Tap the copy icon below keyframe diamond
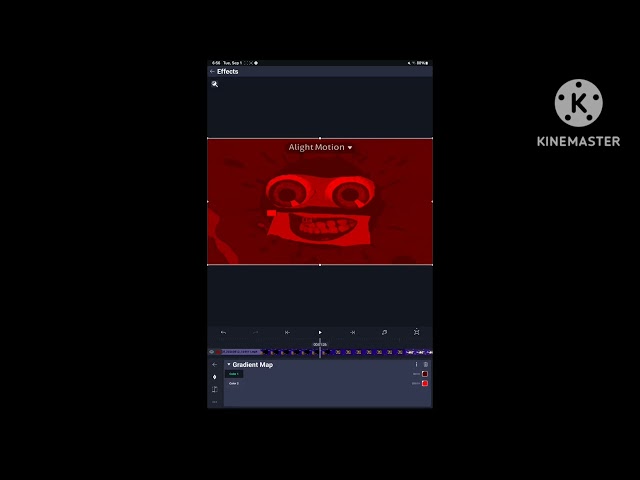The height and width of the screenshot is (480, 640). [x=215, y=389]
